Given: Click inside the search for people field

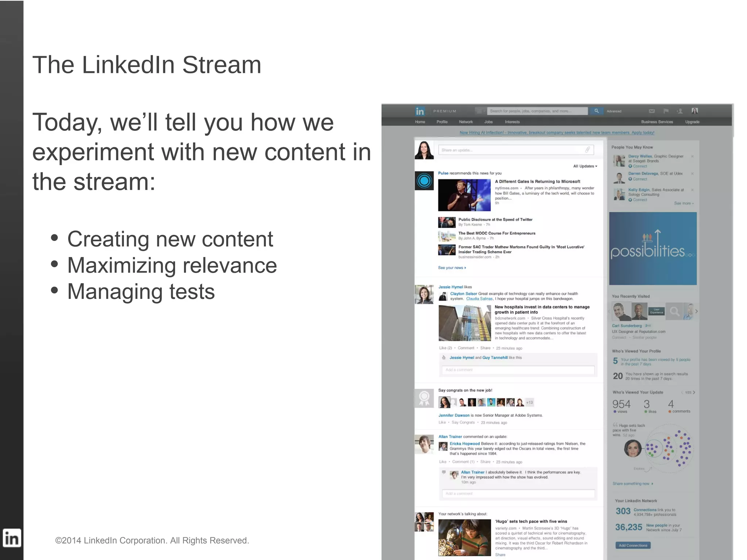Looking at the screenshot, I should pos(537,111).
